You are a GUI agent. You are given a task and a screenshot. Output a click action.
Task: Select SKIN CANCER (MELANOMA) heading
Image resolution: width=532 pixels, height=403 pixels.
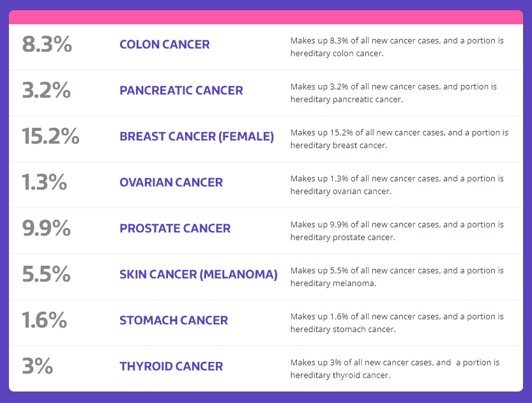pos(199,275)
